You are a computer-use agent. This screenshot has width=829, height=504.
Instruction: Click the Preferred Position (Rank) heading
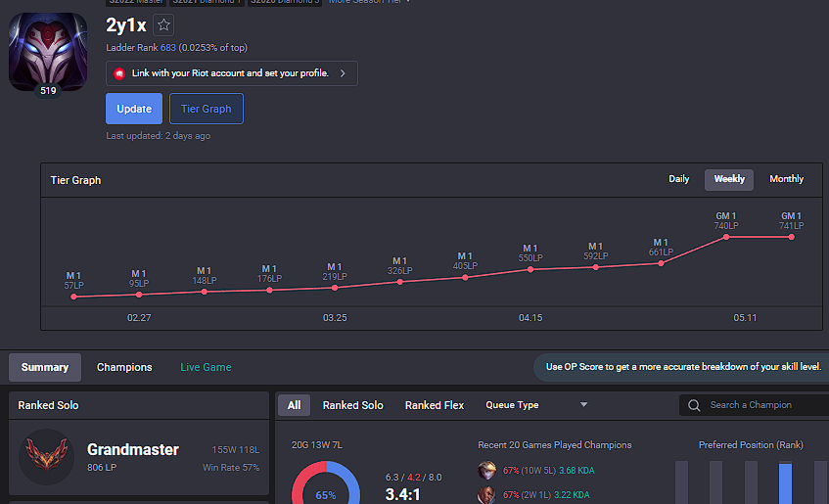[x=751, y=445]
